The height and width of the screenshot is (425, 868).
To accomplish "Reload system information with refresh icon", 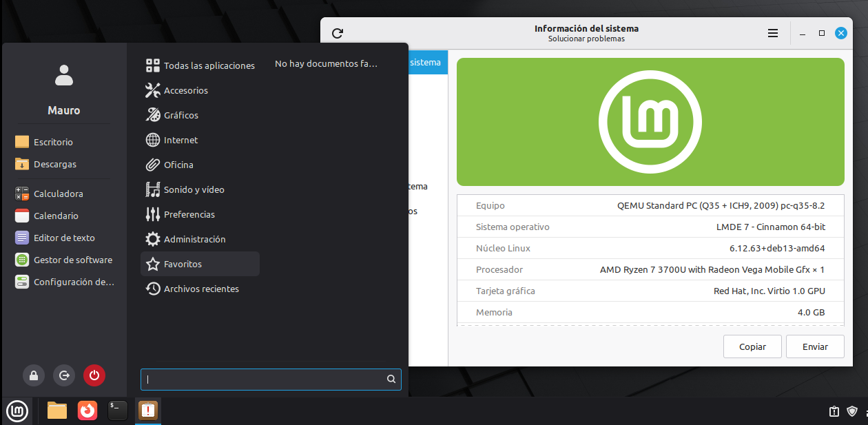I will 337,33.
